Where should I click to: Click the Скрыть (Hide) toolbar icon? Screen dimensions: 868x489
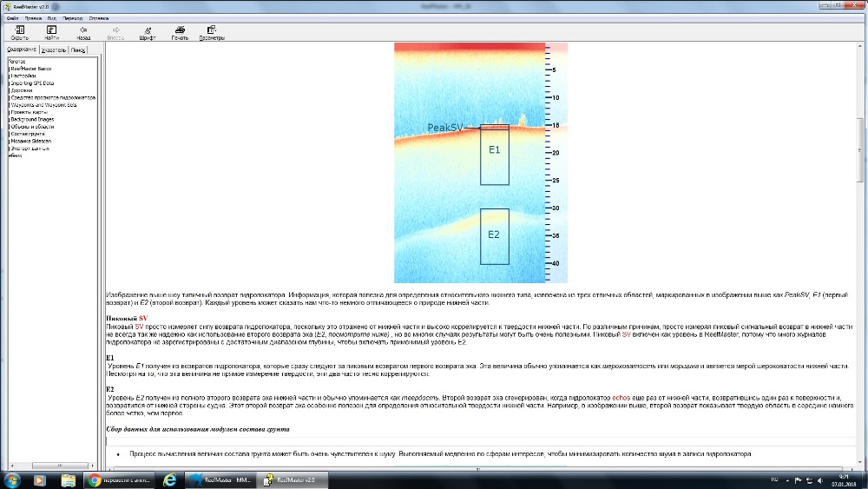[x=19, y=33]
